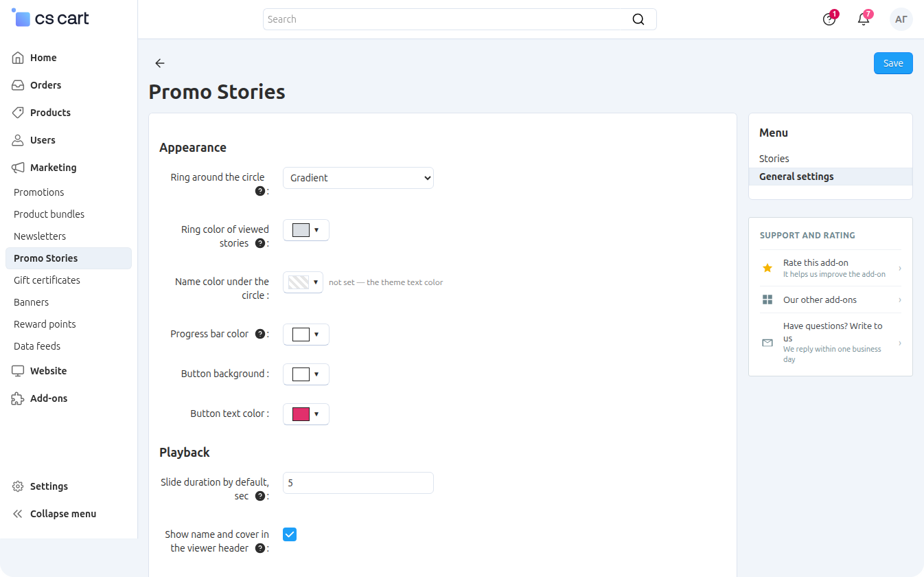
Task: Click the top Search field
Action: (460, 19)
